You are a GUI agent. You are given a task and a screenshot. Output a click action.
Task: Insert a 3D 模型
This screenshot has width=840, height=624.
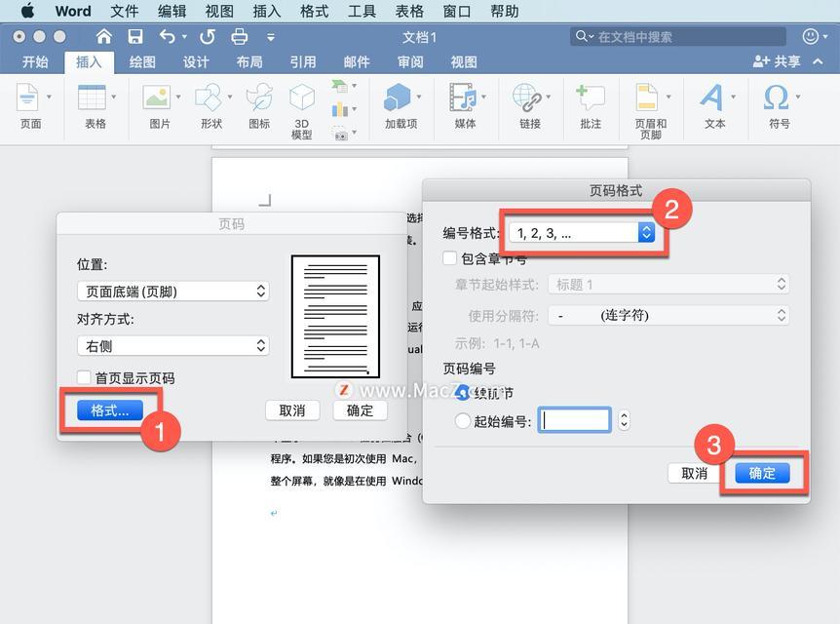pyautogui.click(x=302, y=97)
